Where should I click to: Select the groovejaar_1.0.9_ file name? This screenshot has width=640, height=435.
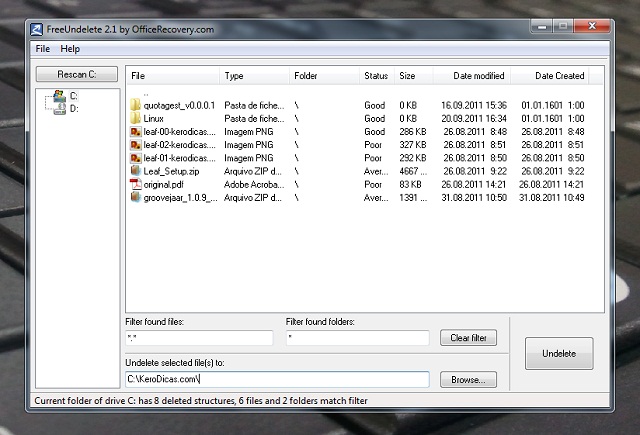tap(180, 198)
